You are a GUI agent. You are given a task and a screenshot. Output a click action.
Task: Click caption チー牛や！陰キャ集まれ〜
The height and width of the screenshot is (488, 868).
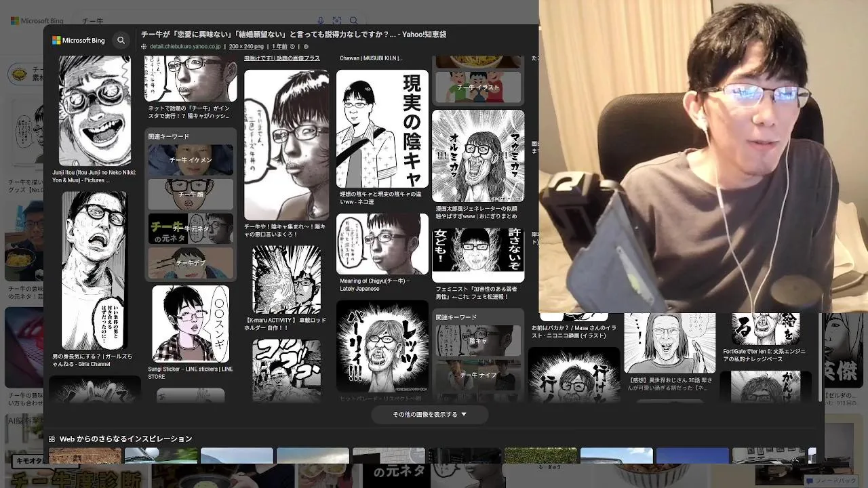click(285, 230)
